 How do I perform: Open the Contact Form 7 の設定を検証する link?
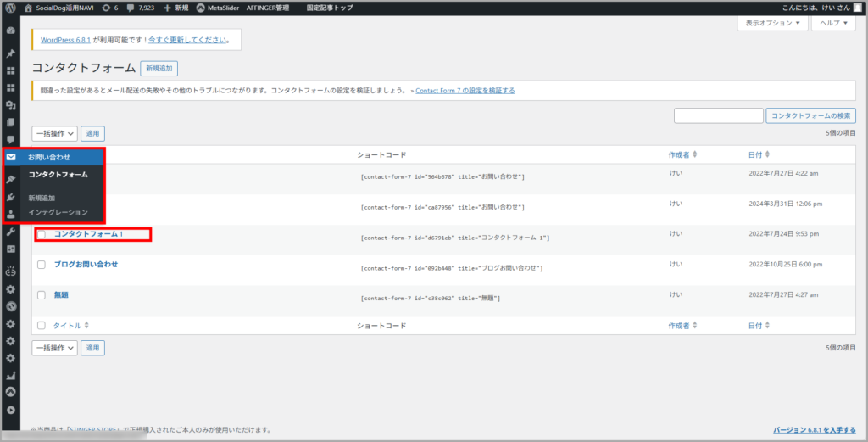pos(465,90)
